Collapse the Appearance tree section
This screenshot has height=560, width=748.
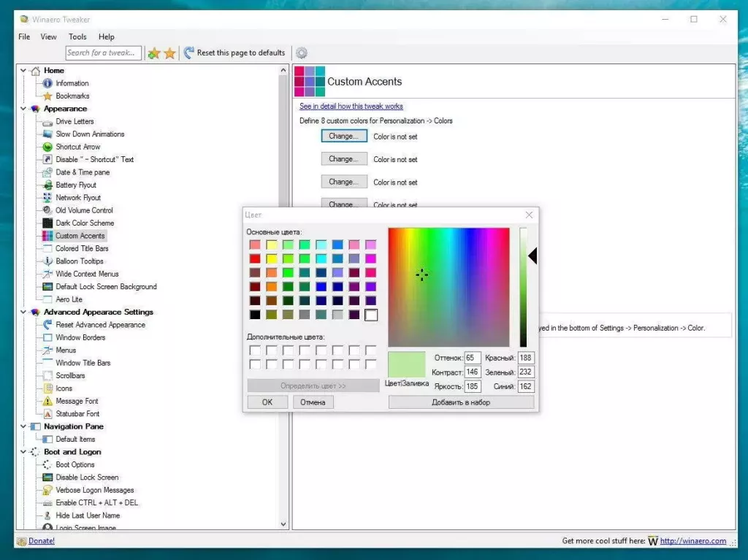23,108
